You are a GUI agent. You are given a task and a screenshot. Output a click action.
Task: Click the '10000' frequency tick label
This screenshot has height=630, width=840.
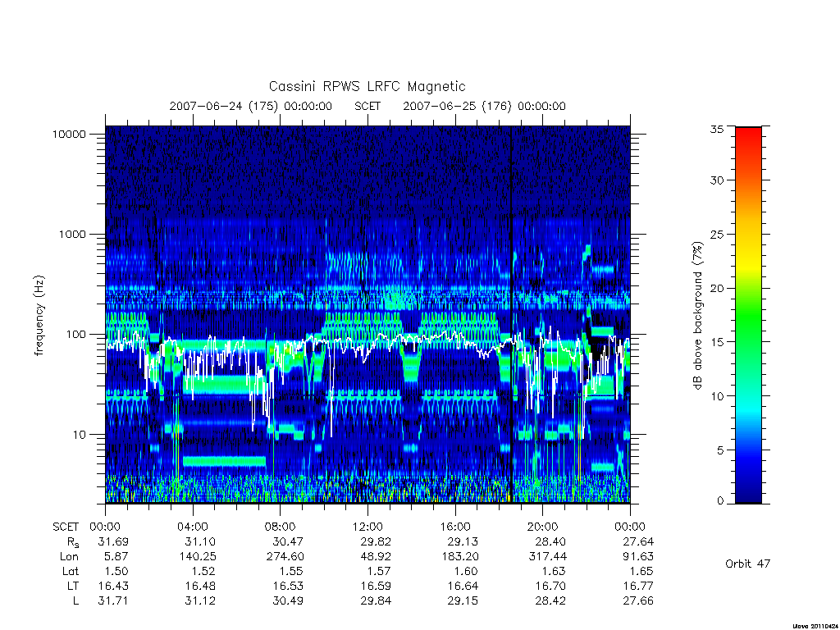(69, 134)
